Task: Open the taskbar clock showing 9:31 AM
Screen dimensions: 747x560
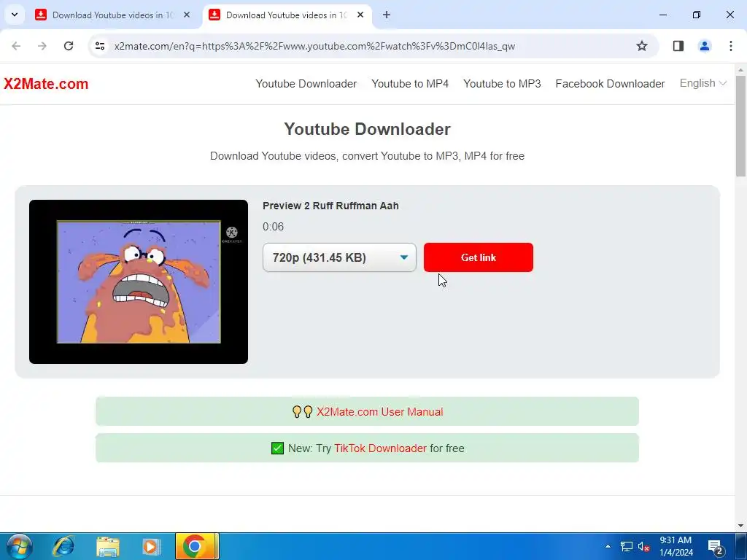Action: click(676, 546)
